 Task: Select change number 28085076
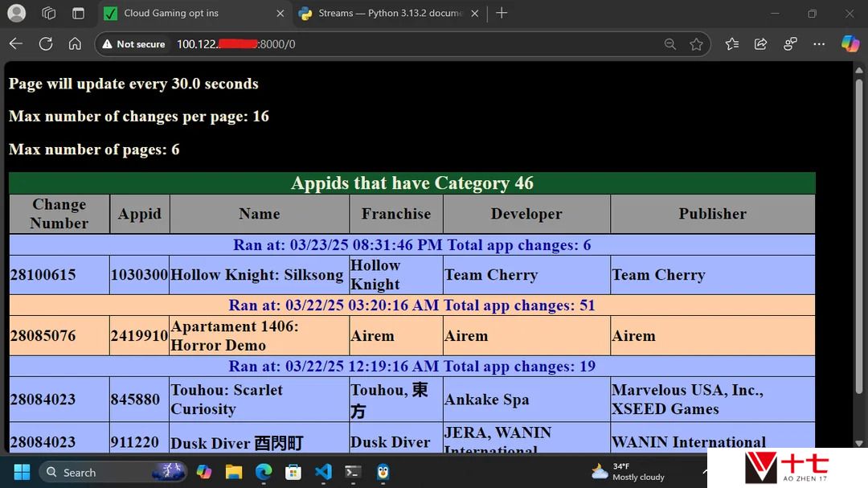(x=59, y=336)
